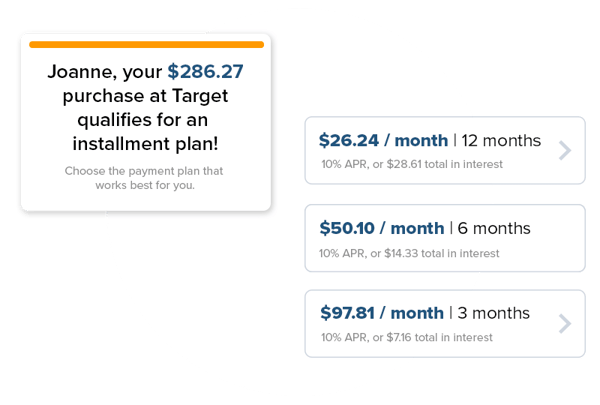Click "Joanne, your" greeting text

pos(105,72)
